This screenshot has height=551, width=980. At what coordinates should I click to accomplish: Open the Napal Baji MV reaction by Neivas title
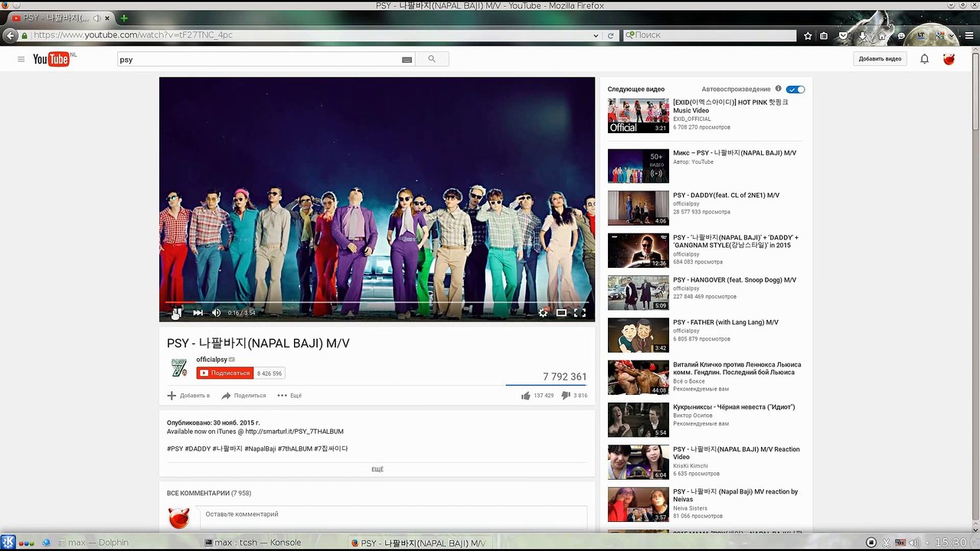tap(735, 495)
